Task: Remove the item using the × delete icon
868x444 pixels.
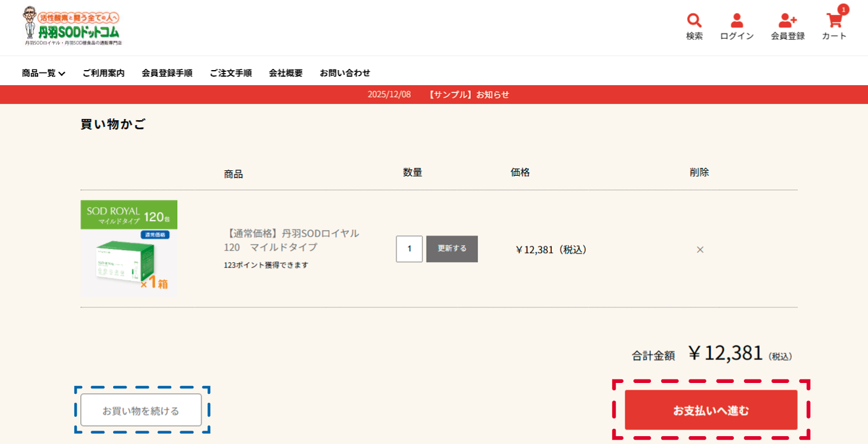Action: (x=699, y=249)
